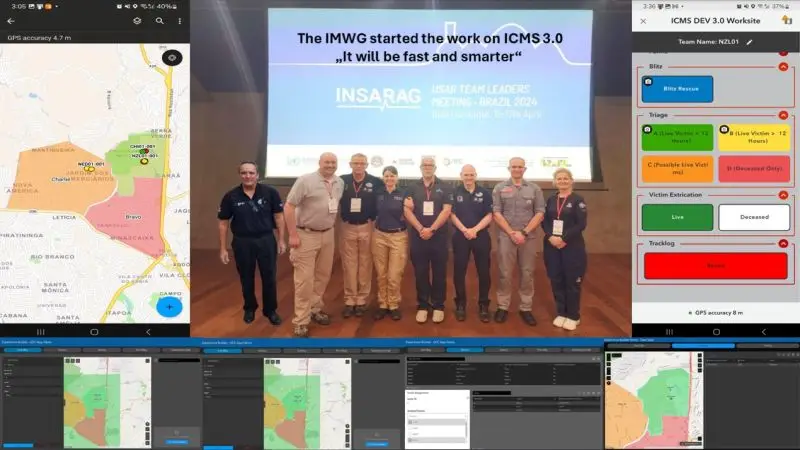Image resolution: width=800 pixels, height=450 pixels.
Task: Tap the home icon in worksite header
Action: 785,20
